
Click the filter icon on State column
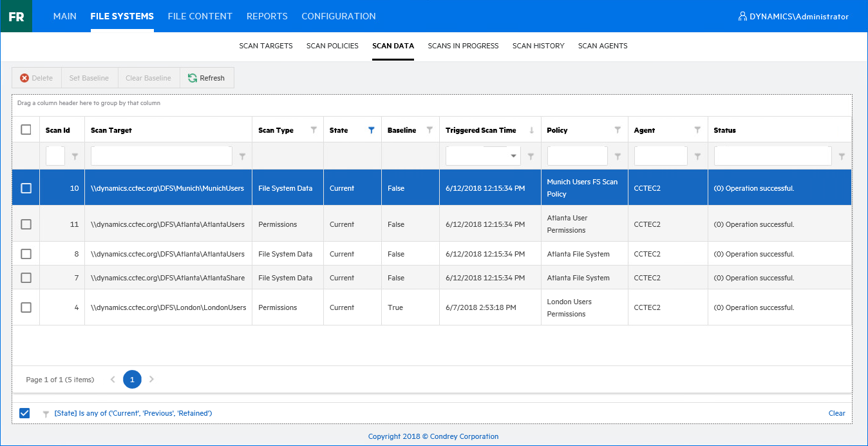click(371, 130)
